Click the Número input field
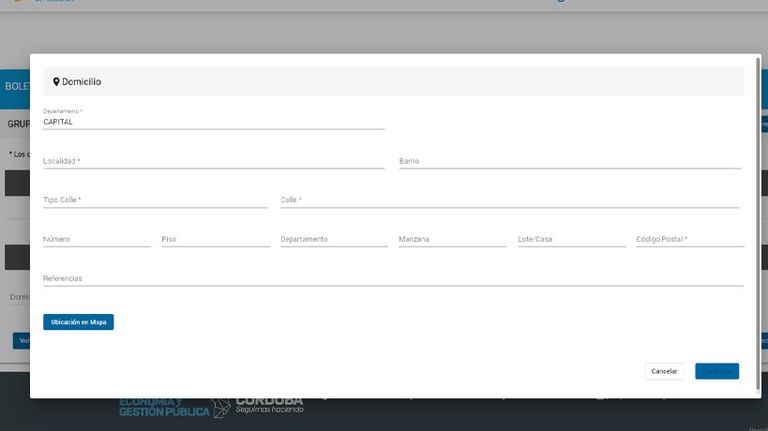Screen dimensions: 768x431 [97, 239]
